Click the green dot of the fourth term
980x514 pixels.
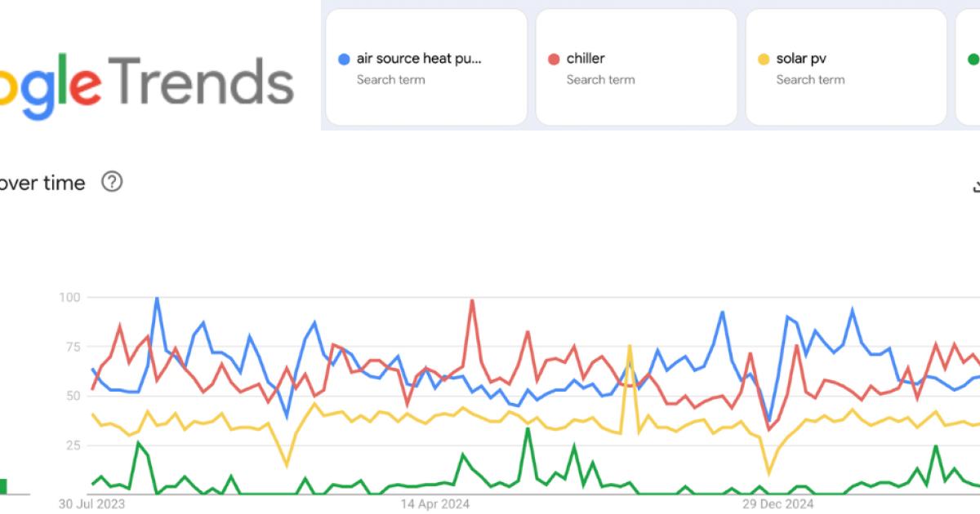click(973, 59)
